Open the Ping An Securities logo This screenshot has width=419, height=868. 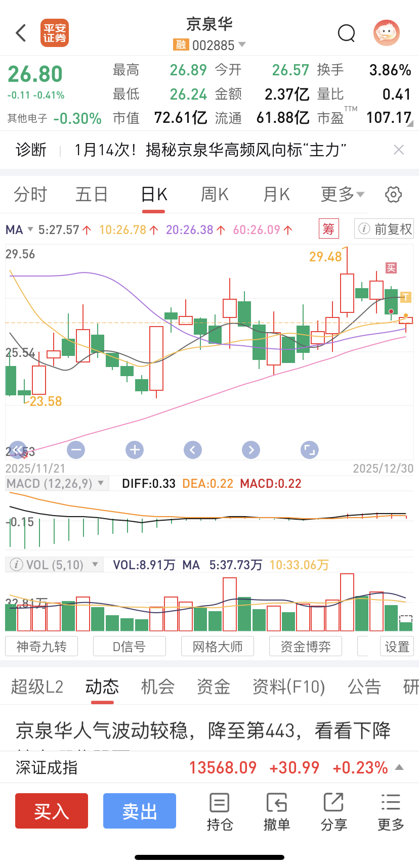click(55, 33)
